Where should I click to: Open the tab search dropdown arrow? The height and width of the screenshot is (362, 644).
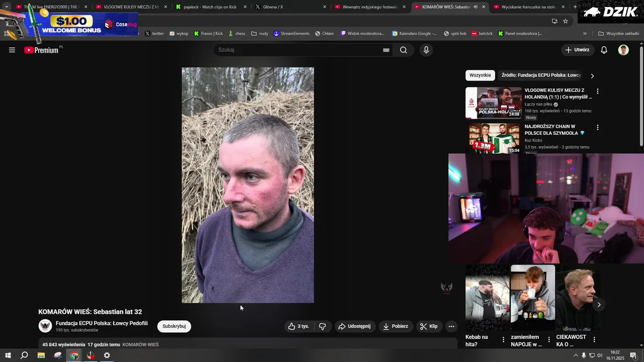7,7
